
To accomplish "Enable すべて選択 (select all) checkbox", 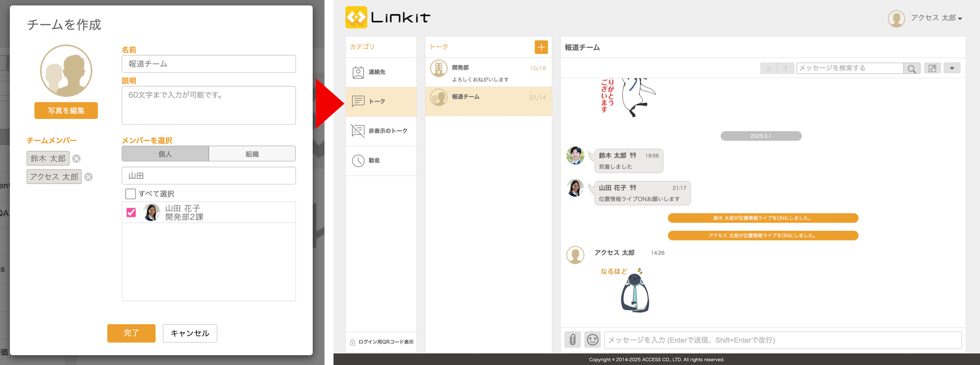I will point(130,194).
